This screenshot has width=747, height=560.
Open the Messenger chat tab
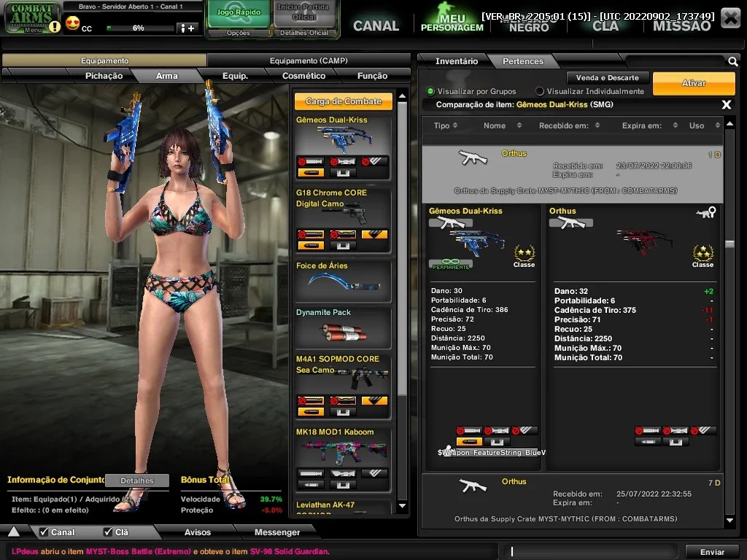tap(276, 532)
